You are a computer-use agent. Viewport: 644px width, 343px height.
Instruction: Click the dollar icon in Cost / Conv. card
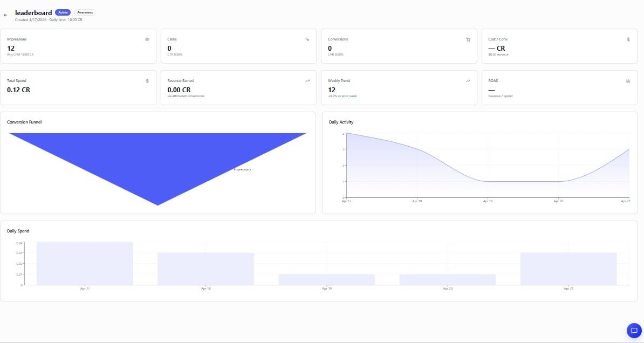click(628, 39)
